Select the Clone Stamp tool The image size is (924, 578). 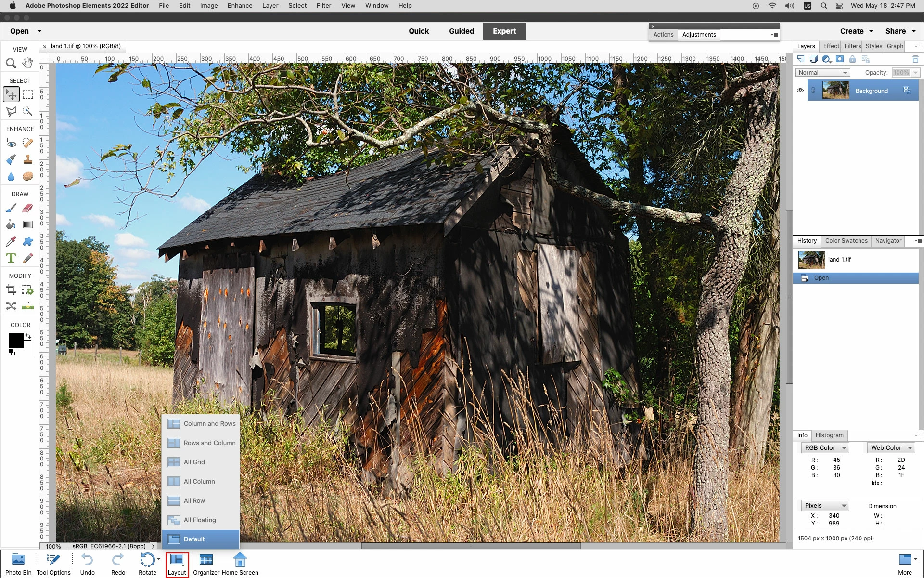coord(28,159)
